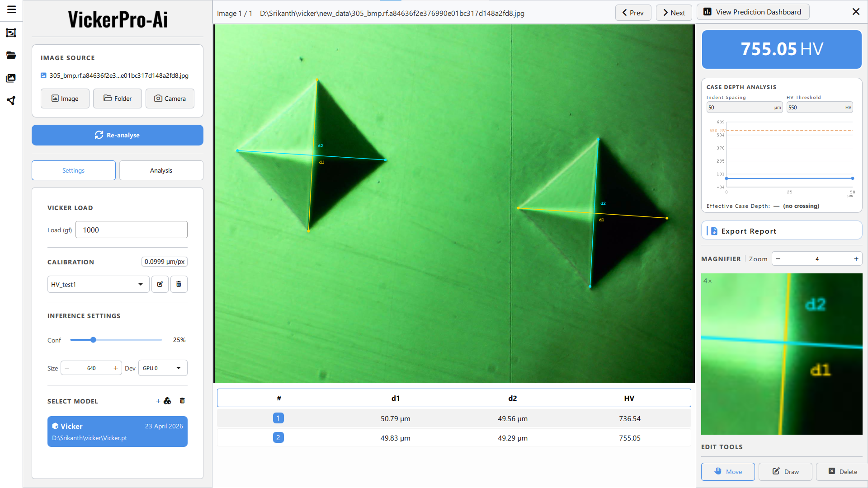Click the Folder source button
The width and height of the screenshot is (868, 488).
pos(118,99)
